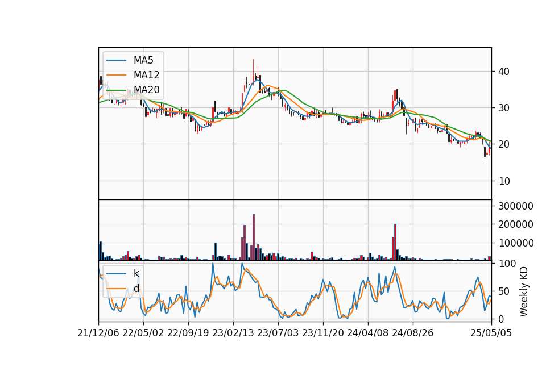Click the d legend entry

point(136,289)
